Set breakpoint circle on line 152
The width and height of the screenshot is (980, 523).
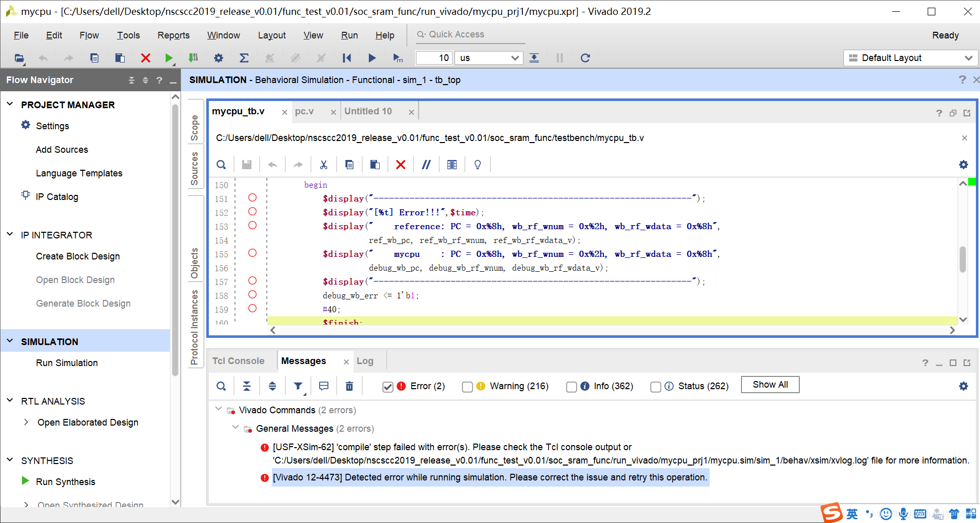pos(252,211)
